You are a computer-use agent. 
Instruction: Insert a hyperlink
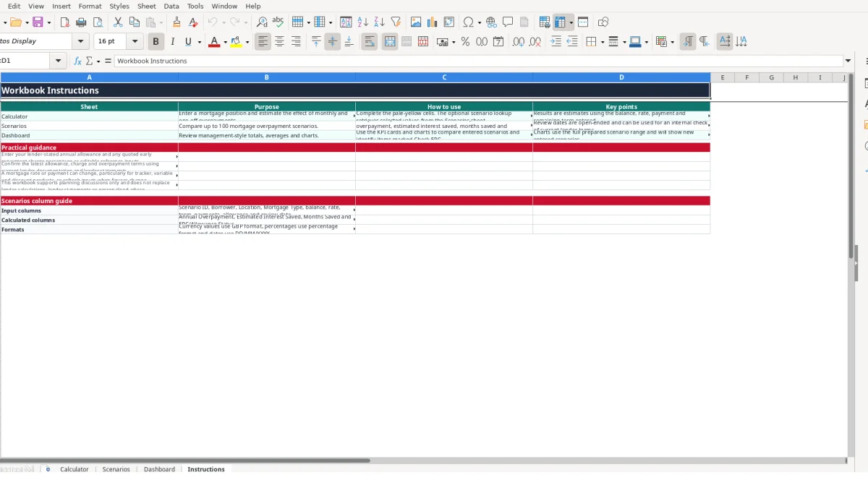point(491,22)
